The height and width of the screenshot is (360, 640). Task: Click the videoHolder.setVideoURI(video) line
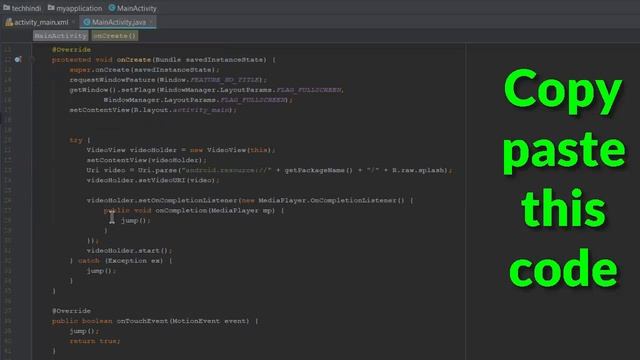(x=153, y=180)
